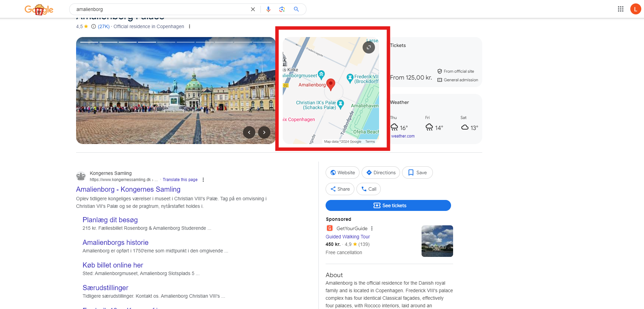Start voice search with the microphone icon
The height and width of the screenshot is (309, 644).
click(268, 9)
